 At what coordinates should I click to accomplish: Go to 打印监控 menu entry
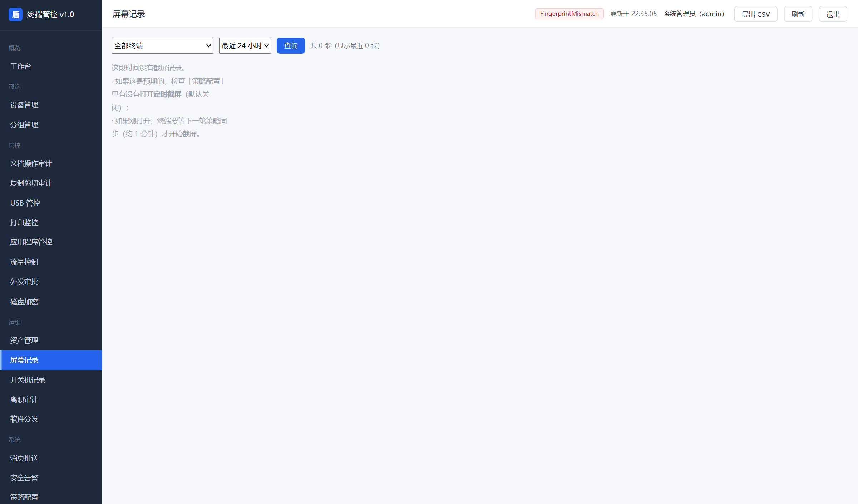coord(51,222)
